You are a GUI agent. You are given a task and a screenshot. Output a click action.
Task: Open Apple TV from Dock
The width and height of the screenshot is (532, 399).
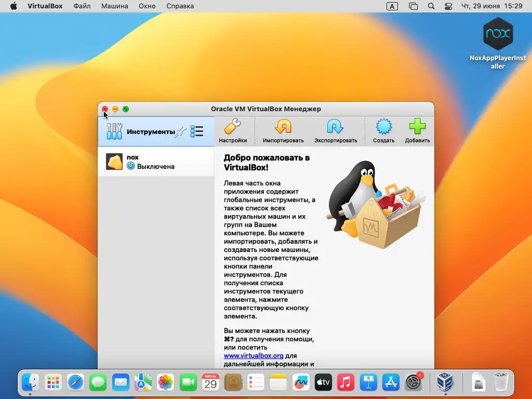click(323, 383)
